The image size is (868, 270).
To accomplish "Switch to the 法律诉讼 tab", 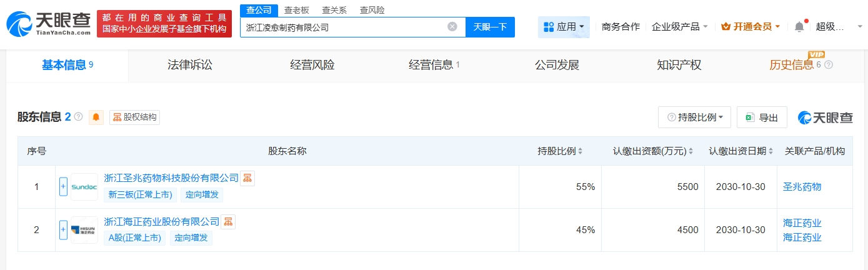I will pos(190,65).
